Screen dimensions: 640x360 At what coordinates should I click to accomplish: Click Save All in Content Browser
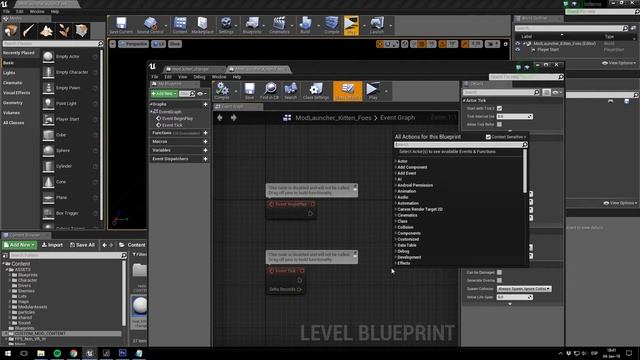[82, 245]
